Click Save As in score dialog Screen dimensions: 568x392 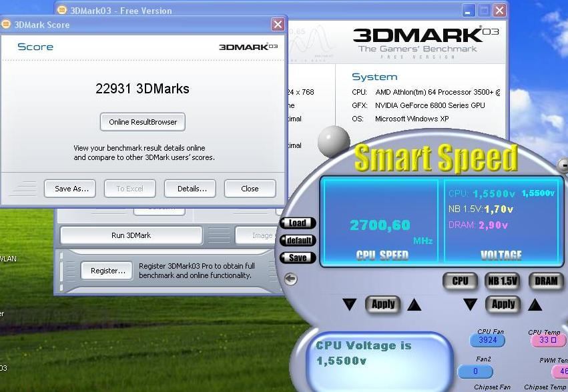pyautogui.click(x=70, y=189)
